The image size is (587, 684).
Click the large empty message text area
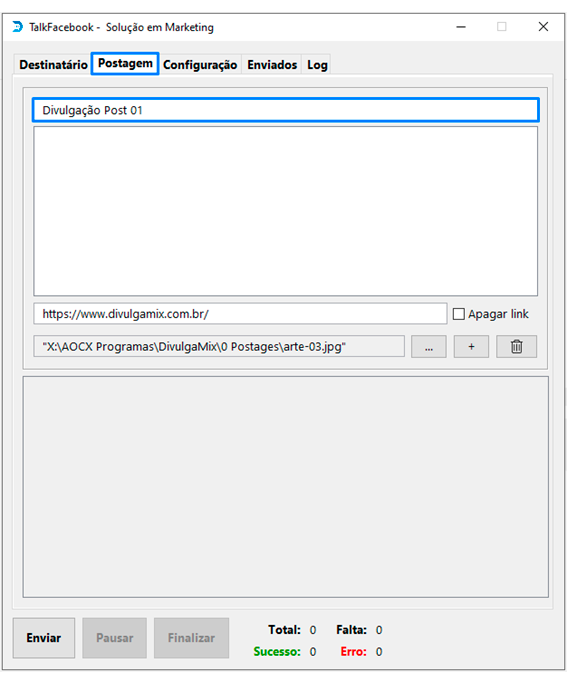tap(286, 211)
